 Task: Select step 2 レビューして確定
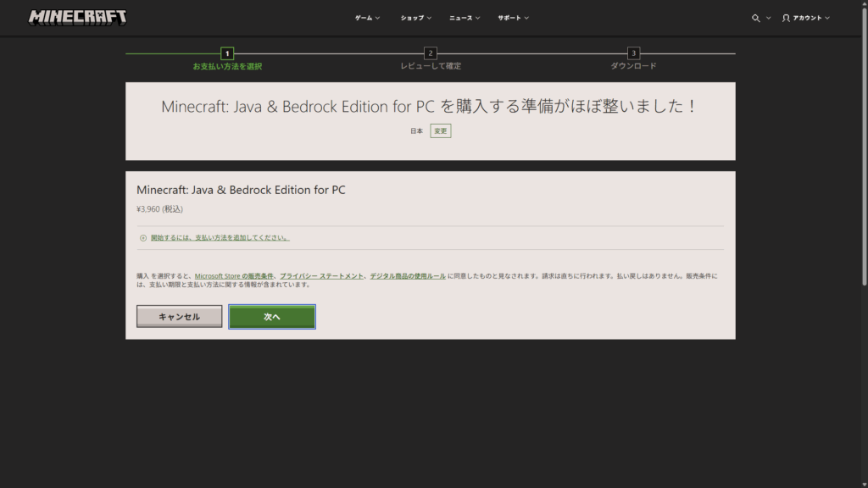tap(431, 59)
